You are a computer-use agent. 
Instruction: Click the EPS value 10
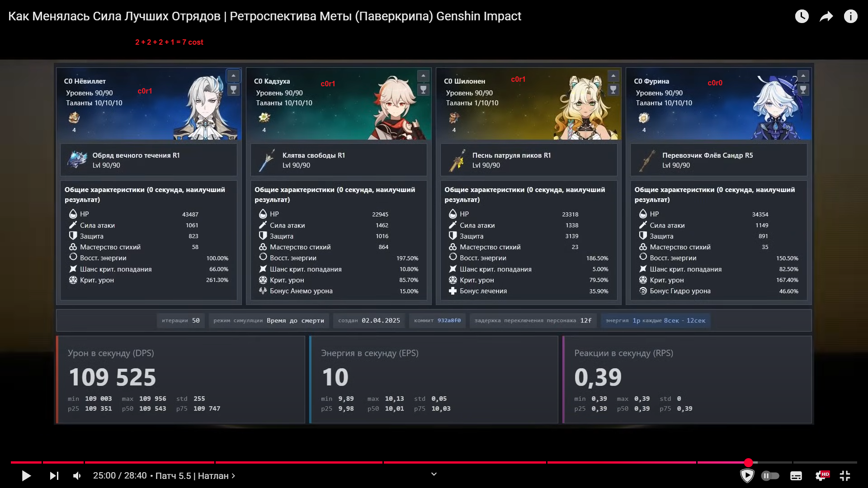(335, 377)
